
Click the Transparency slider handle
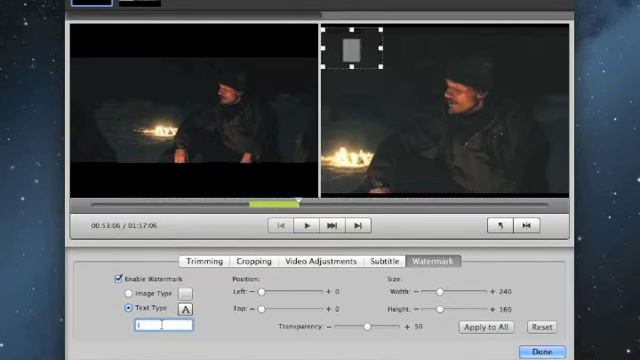[x=367, y=327]
